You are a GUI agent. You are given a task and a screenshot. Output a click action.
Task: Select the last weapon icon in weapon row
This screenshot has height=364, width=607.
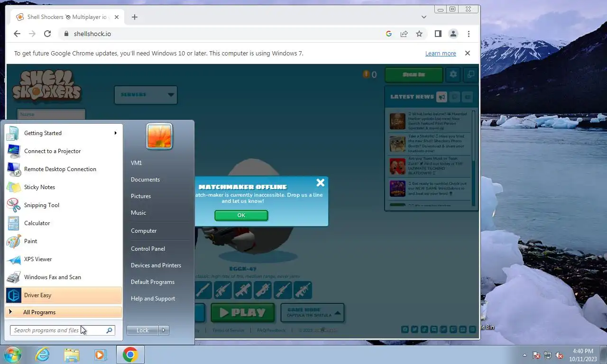(303, 290)
